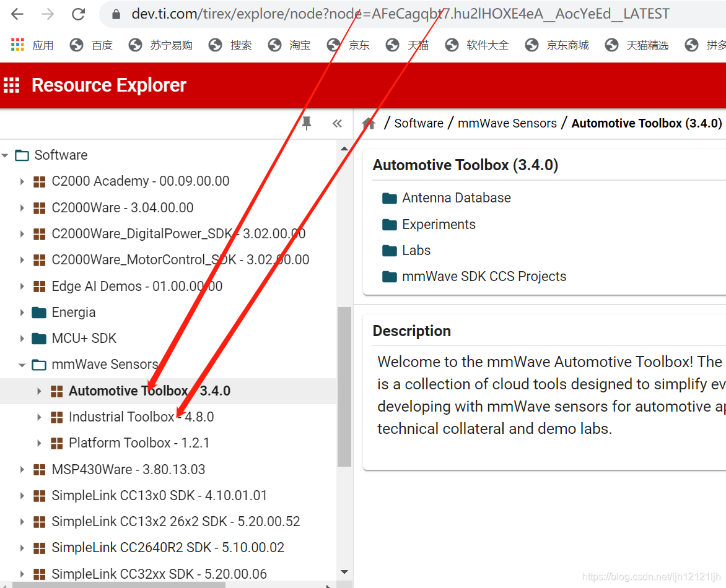
Task: Pin the navigation tree panel
Action: 307,123
